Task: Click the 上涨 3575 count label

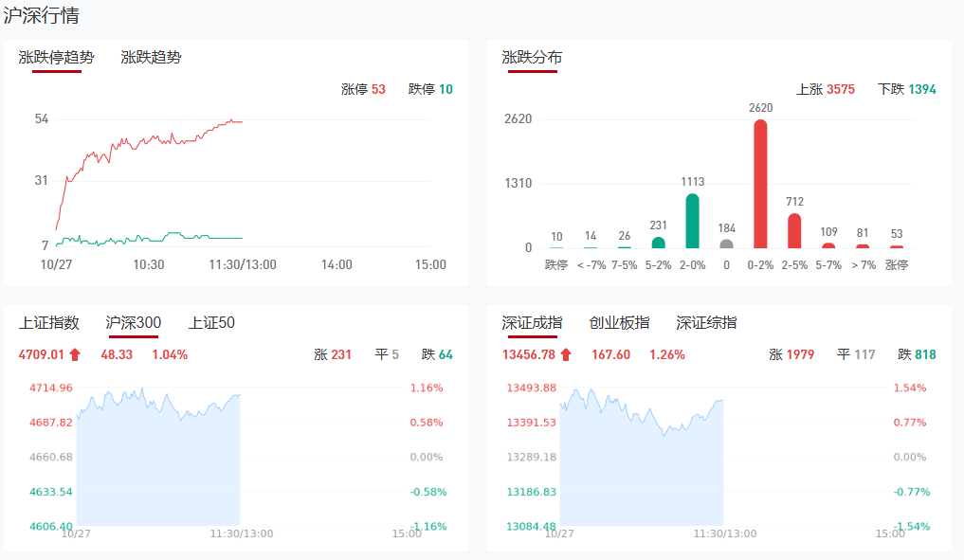Action: [x=825, y=90]
